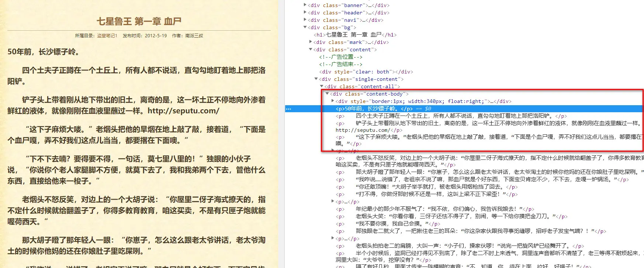Image resolution: width=644 pixels, height=268 pixels.
Task: Collapse the div class="bg" node
Action: (x=305, y=27)
